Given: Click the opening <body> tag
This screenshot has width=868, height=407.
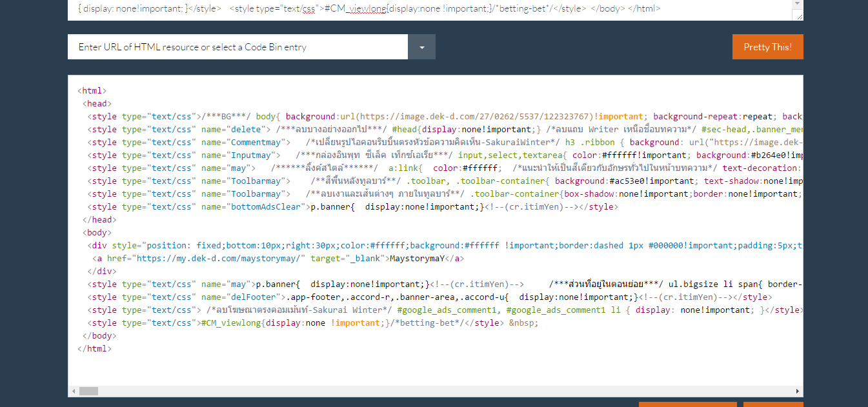Looking at the screenshot, I should 97,233.
